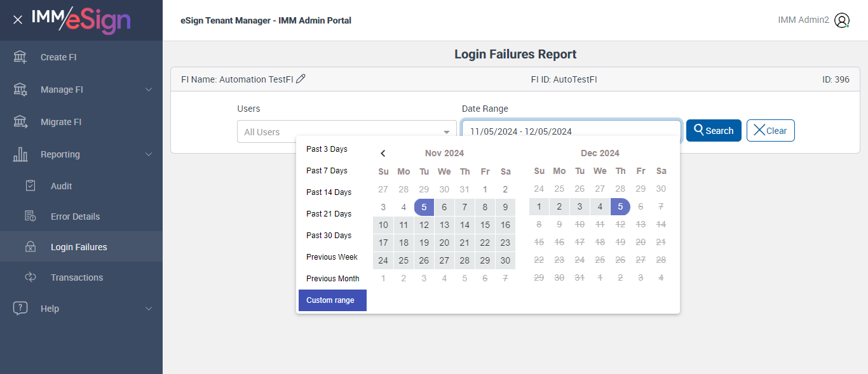Image resolution: width=868 pixels, height=374 pixels.
Task: Collapse the Reporting menu section
Action: [x=149, y=154]
